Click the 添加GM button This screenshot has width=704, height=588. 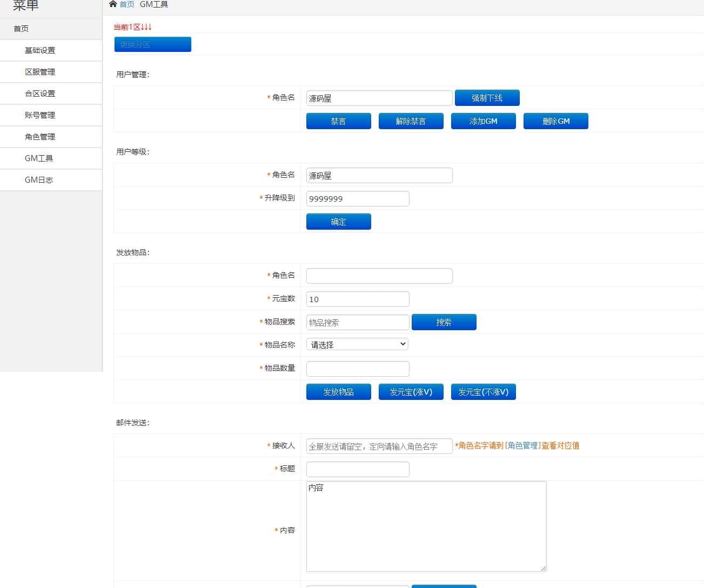tap(483, 121)
